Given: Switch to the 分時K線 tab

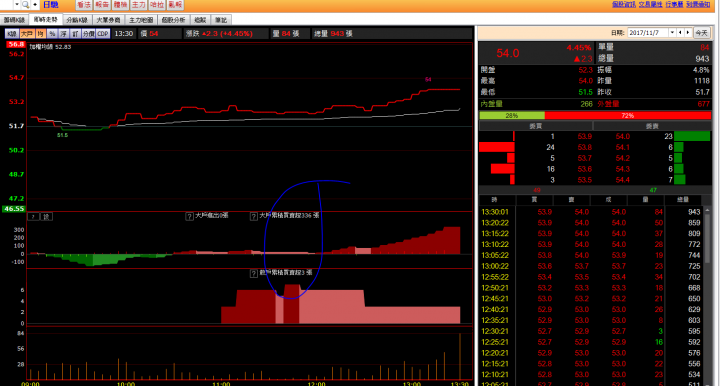Looking at the screenshot, I should (77, 20).
